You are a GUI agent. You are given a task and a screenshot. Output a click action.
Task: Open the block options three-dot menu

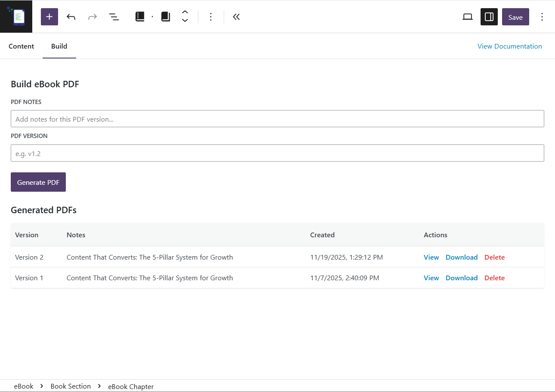[x=211, y=17]
